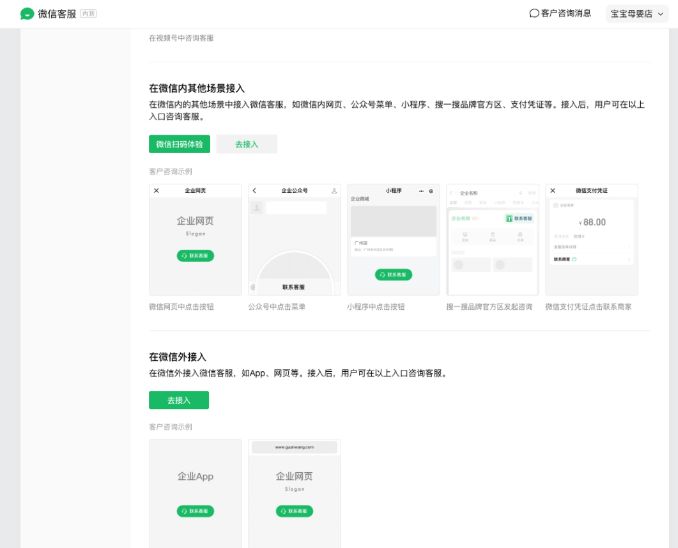This screenshot has height=548, width=678.
Task: Click 联系客服 pill in WeChat 企业网页 preview
Action: pos(195,256)
